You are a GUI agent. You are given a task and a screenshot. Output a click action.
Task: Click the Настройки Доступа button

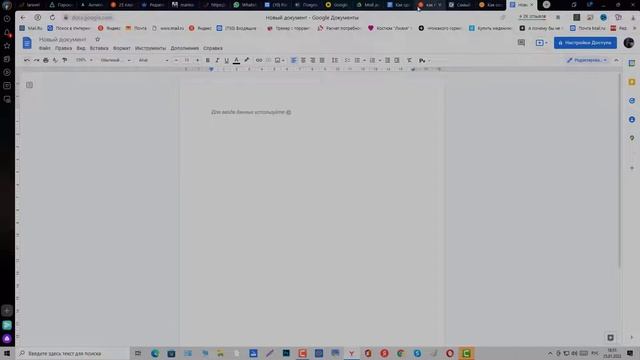tap(585, 43)
